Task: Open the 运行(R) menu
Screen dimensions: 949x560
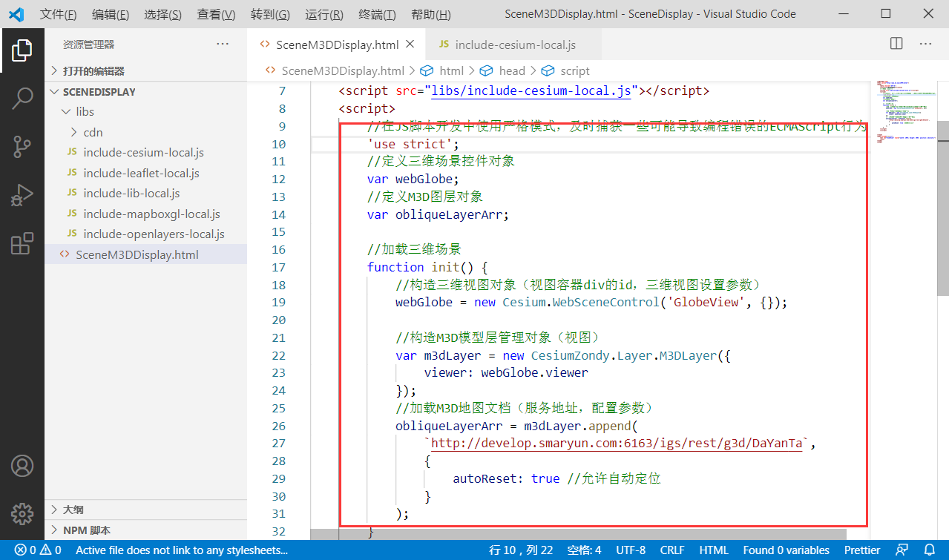Action: (x=324, y=15)
